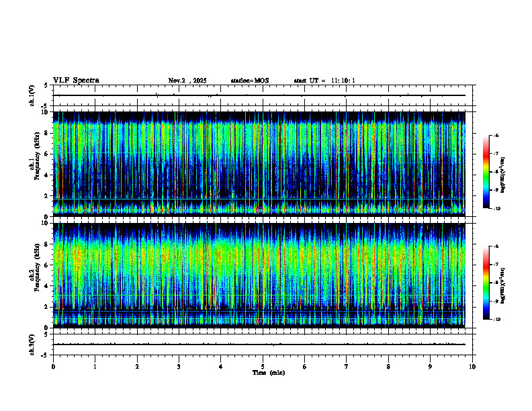The image size is (532, 411).
Task: Click ch.1 colorbar label '-7'
Action: point(496,154)
